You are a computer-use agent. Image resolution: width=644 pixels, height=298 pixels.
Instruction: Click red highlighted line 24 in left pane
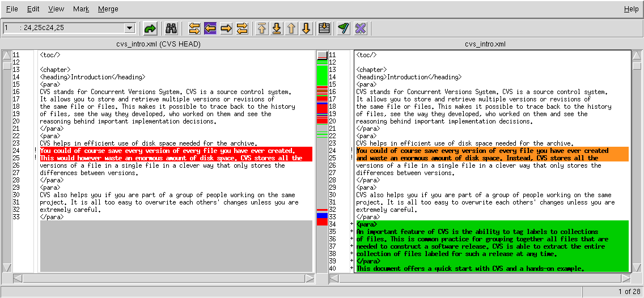[176, 151]
